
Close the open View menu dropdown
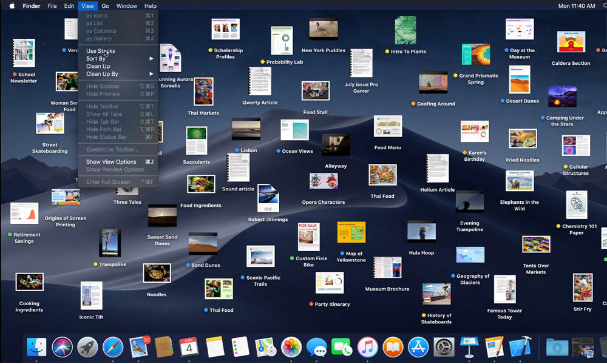click(87, 6)
